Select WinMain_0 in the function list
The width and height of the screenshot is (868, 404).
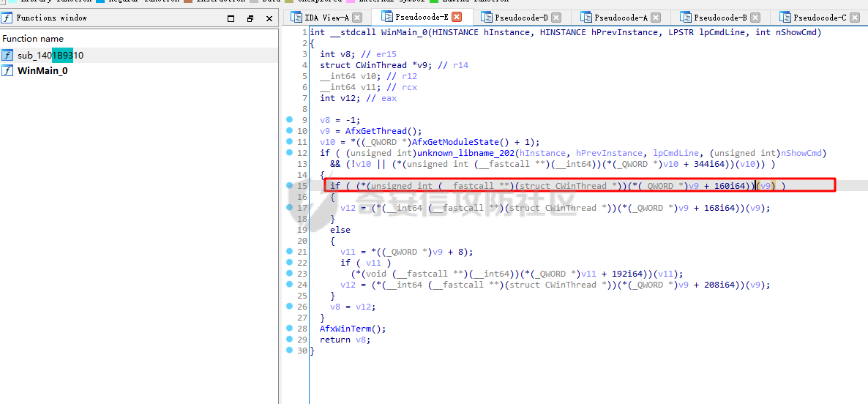coord(42,71)
